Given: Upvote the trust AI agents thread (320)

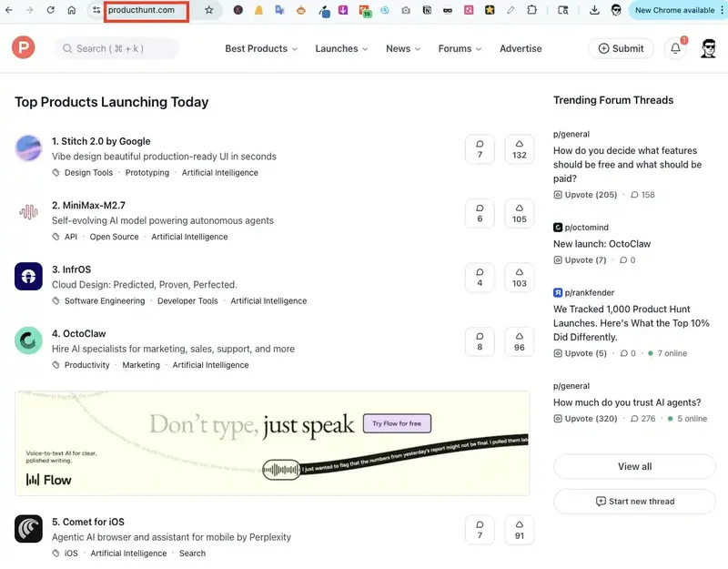Looking at the screenshot, I should 585,419.
